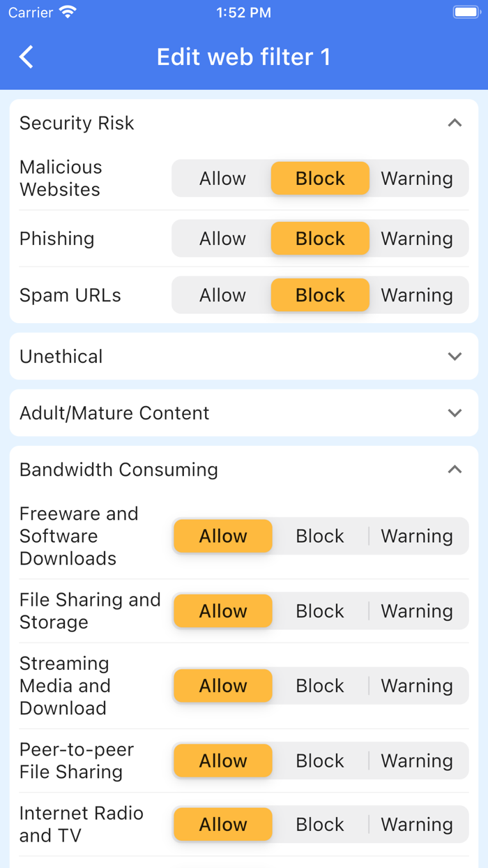Select Block for Internet Radio and TV

(319, 824)
